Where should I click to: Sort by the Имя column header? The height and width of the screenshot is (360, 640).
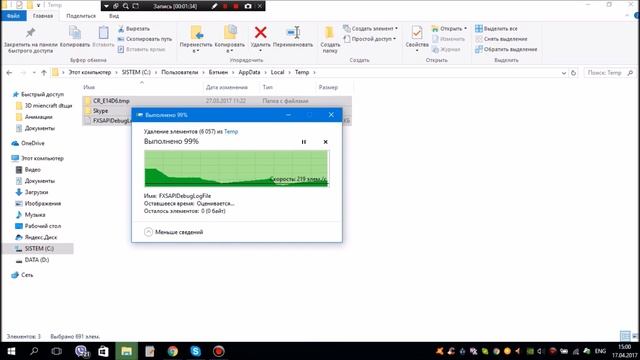pyautogui.click(x=89, y=87)
